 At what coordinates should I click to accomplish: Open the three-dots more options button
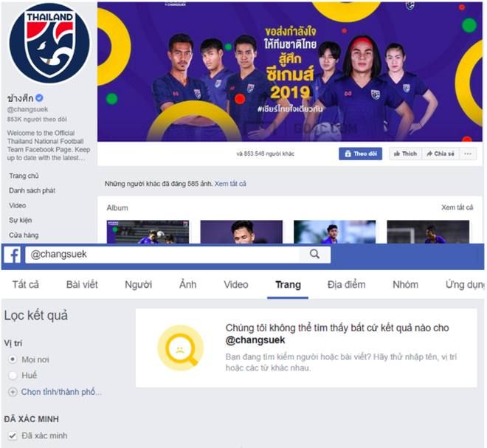click(468, 154)
